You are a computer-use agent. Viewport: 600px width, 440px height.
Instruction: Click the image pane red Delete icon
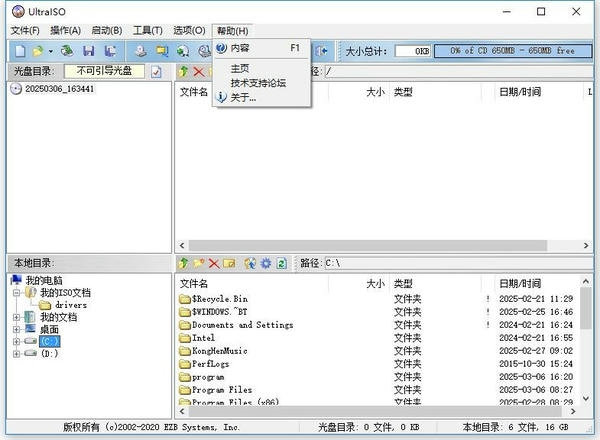click(199, 72)
